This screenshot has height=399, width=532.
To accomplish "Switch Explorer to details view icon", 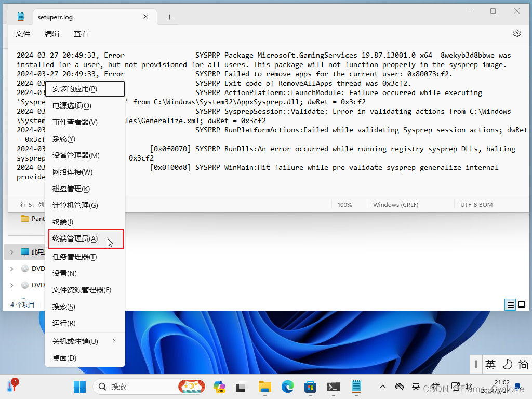I will point(510,304).
